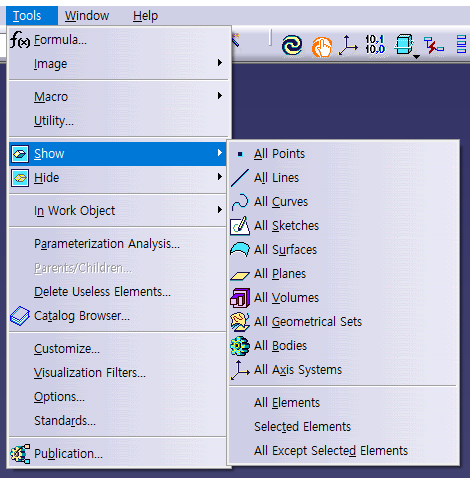Select Utility... menu entry
This screenshot has width=470, height=478.
[x=119, y=121]
